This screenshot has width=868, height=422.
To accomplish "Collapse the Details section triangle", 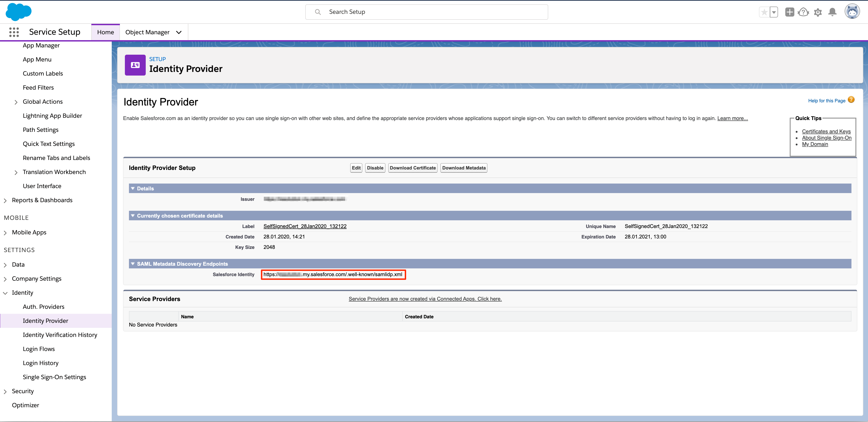I will 133,188.
